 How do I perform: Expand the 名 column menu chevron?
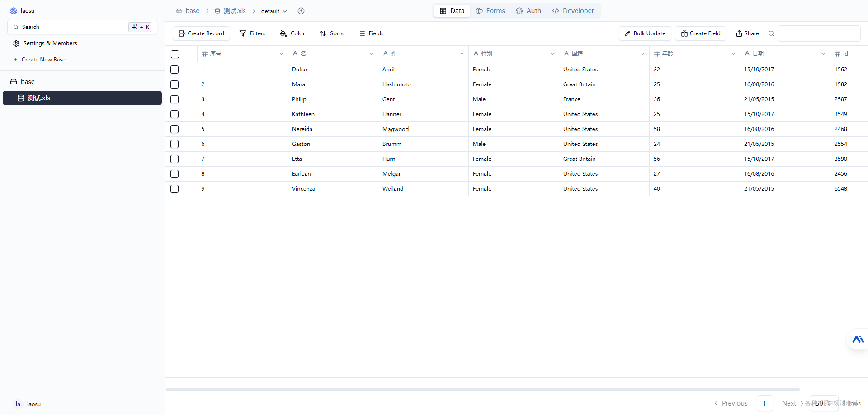click(372, 54)
